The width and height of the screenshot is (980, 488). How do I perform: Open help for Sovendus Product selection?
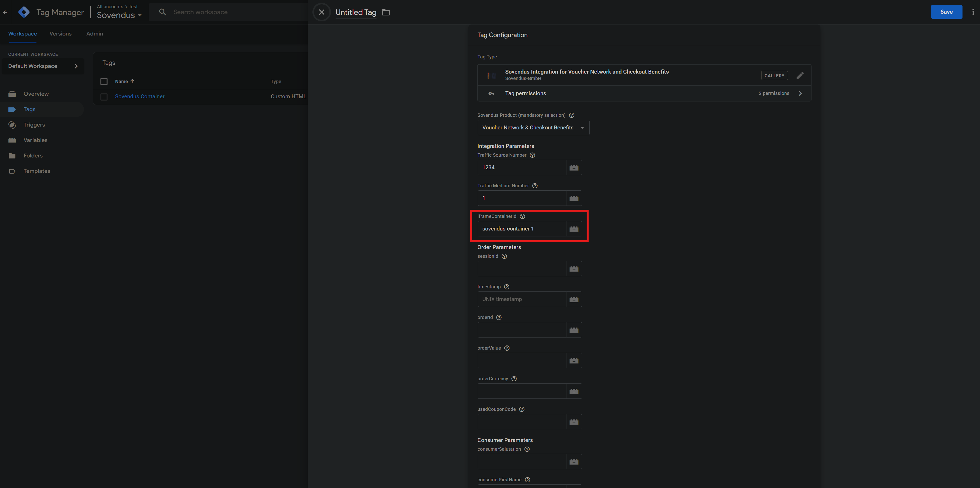571,115
